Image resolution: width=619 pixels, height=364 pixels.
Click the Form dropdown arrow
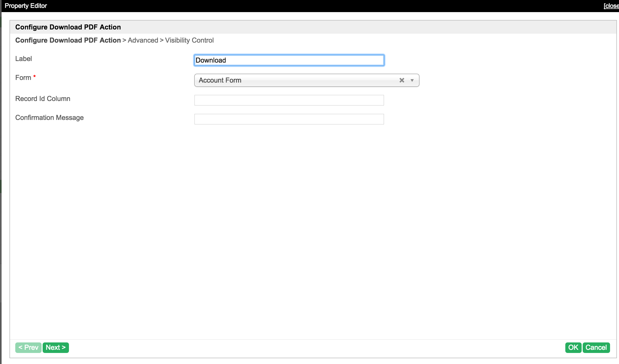coord(412,80)
